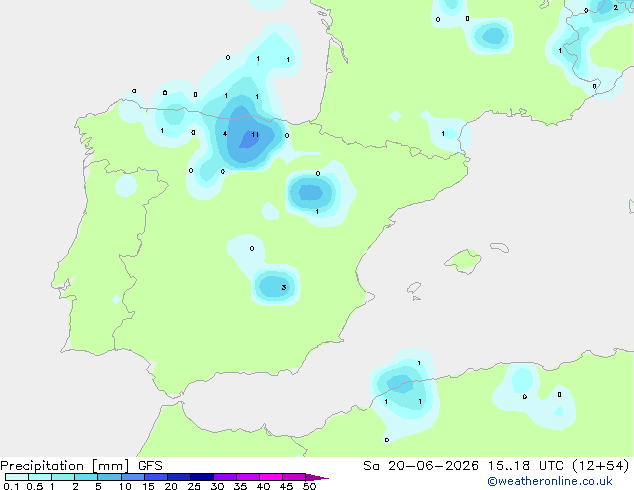Choose the 5–10 mm legend color swatch
Viewport: 634px width, 490px height.
point(109,477)
